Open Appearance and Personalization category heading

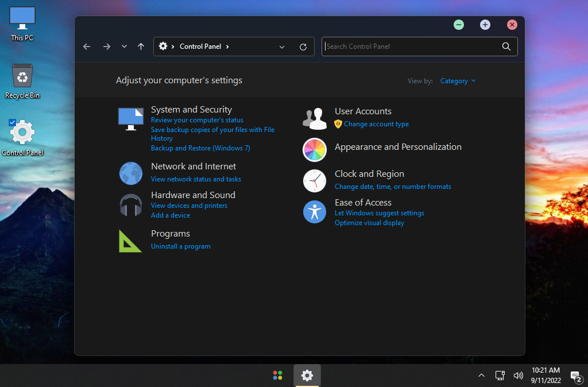[398, 147]
